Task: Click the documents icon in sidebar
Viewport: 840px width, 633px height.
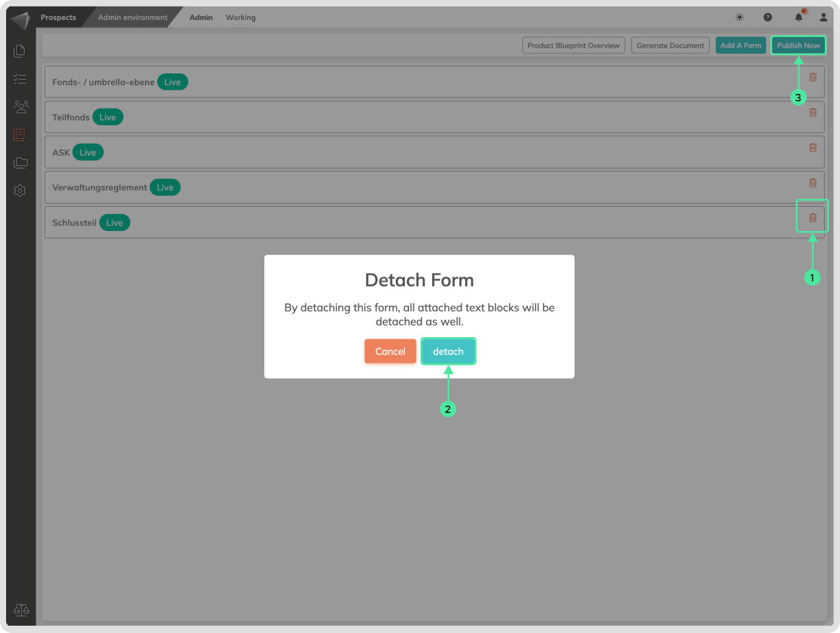Action: [x=20, y=51]
